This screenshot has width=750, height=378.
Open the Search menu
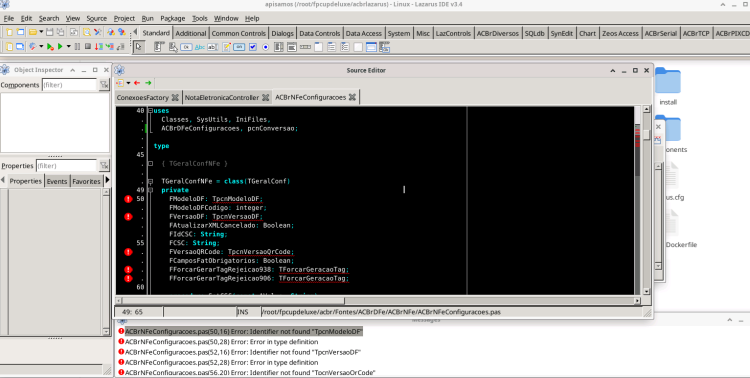click(x=49, y=18)
